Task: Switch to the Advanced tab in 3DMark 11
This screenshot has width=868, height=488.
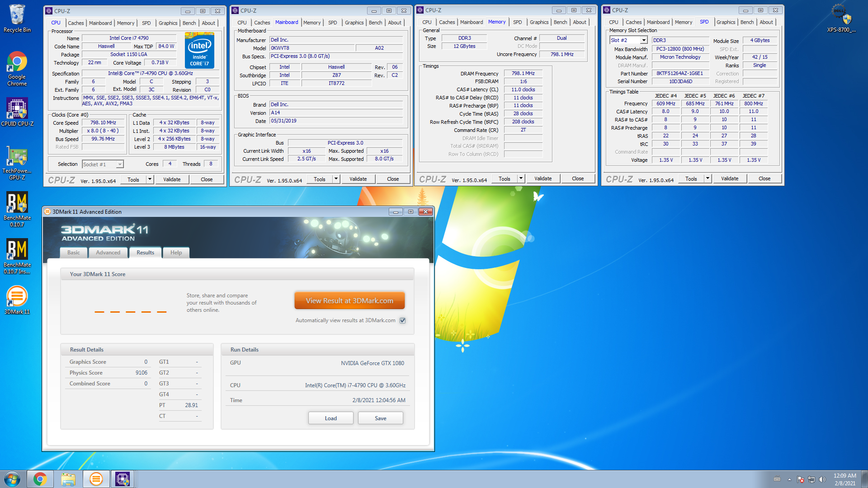Action: 108,253
